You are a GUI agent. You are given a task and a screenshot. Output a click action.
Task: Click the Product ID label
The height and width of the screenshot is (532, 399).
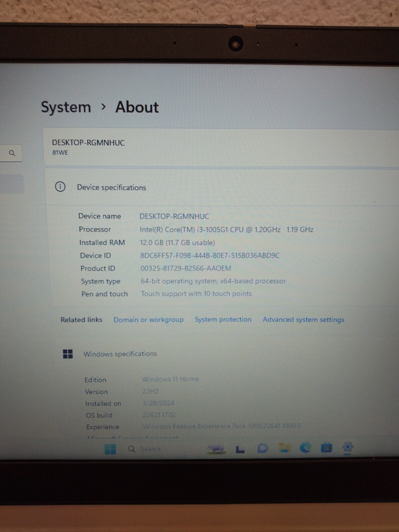pos(98,268)
